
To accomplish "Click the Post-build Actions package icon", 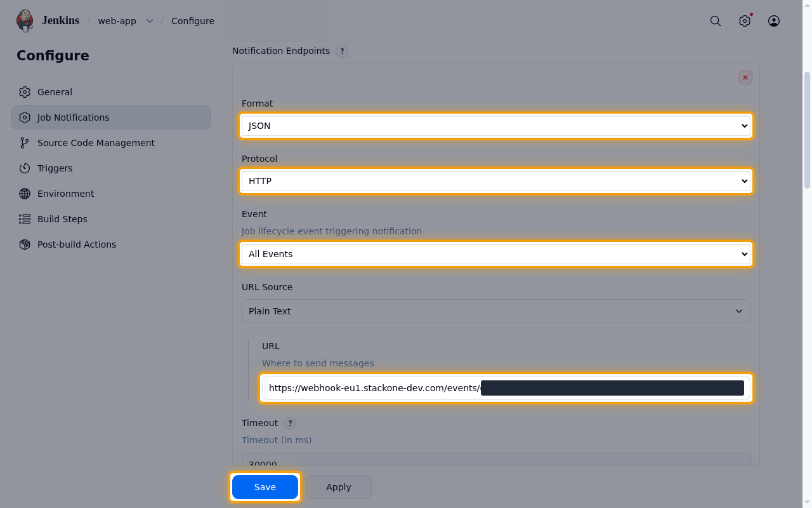I will (25, 244).
